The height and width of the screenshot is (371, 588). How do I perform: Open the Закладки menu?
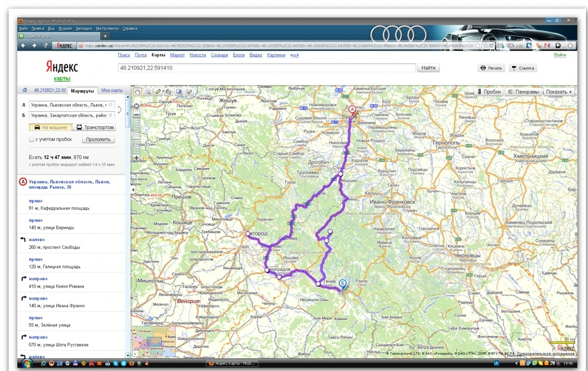[x=84, y=29]
